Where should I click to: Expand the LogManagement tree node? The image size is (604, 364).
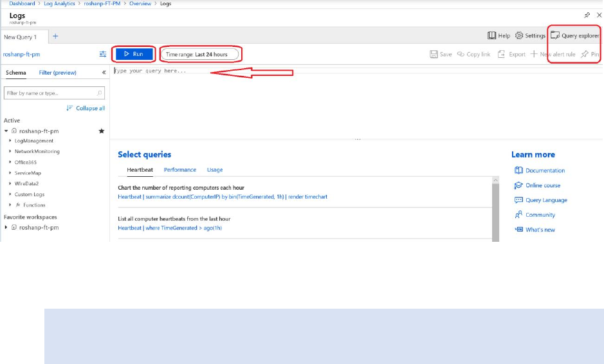point(10,141)
